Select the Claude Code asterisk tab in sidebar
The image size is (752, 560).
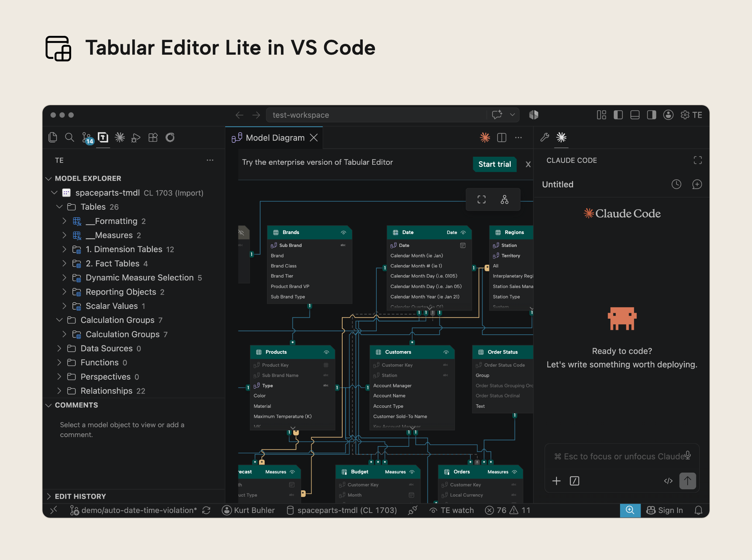[x=561, y=137]
